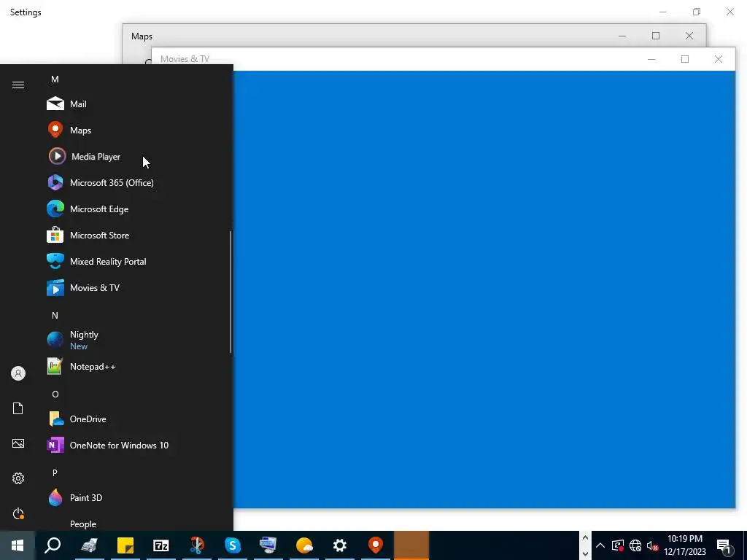Click the Settings window title text
Screen dimensions: 747x560
coord(26,12)
